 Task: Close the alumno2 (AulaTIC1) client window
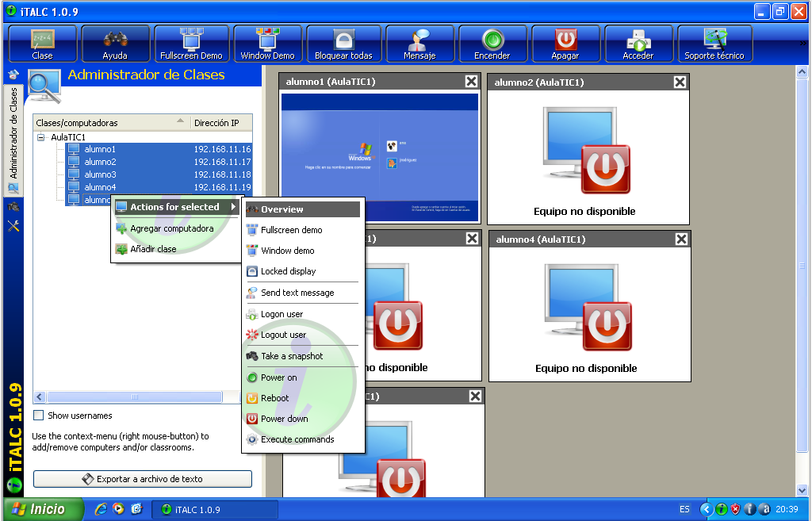coord(680,82)
